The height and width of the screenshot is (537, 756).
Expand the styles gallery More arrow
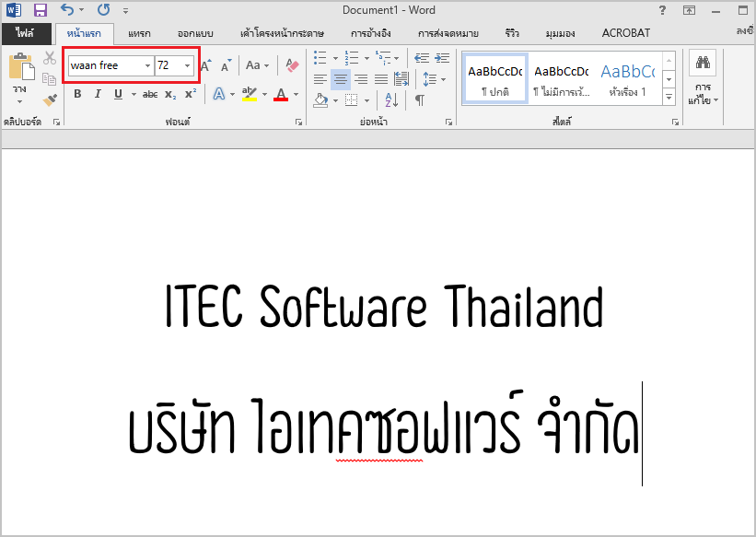pyautogui.click(x=669, y=98)
